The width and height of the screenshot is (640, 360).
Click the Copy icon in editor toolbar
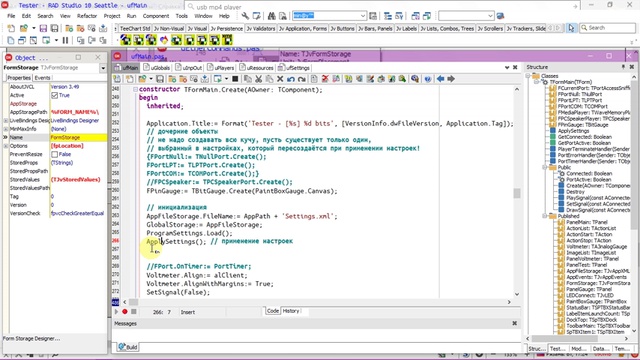coord(248,79)
